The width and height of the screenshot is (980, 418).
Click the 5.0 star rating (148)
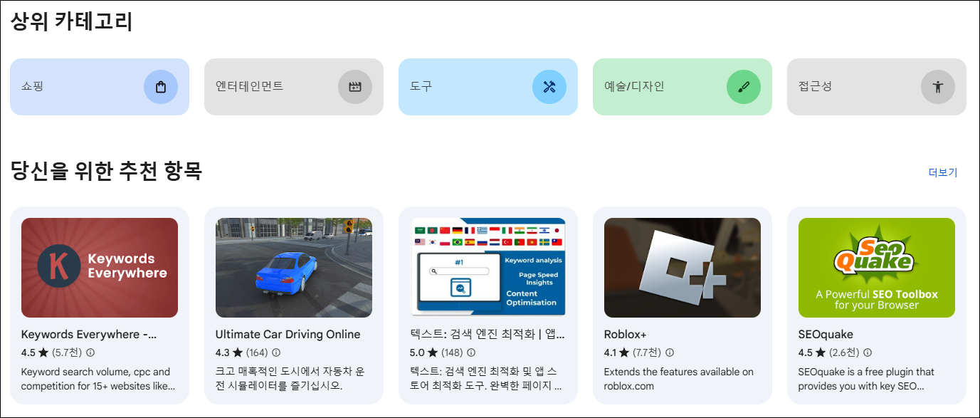436,352
